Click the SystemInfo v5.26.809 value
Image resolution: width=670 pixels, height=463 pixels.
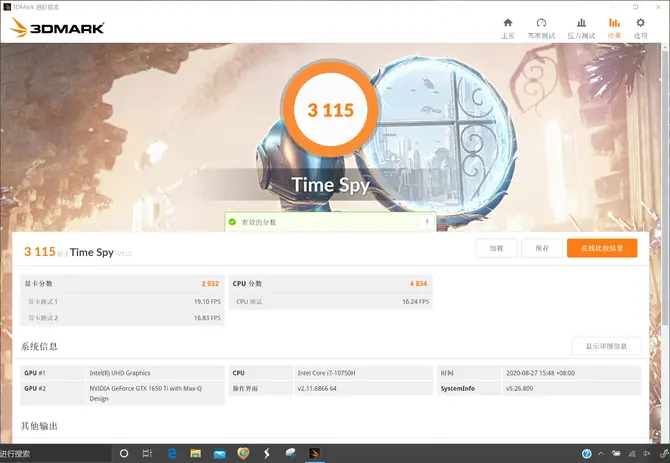click(519, 388)
